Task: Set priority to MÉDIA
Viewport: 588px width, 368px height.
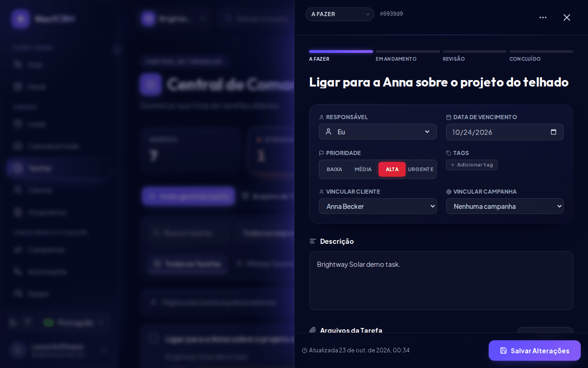Action: [x=363, y=169]
